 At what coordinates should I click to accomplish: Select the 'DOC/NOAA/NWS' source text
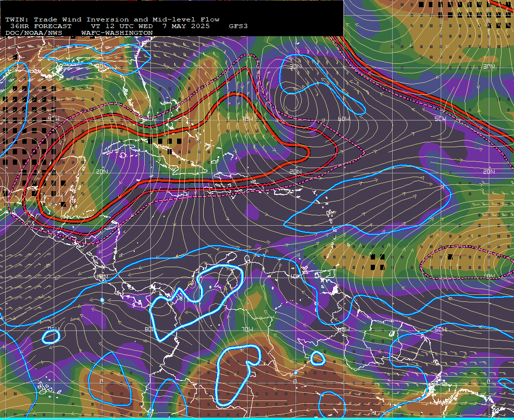tap(34, 33)
